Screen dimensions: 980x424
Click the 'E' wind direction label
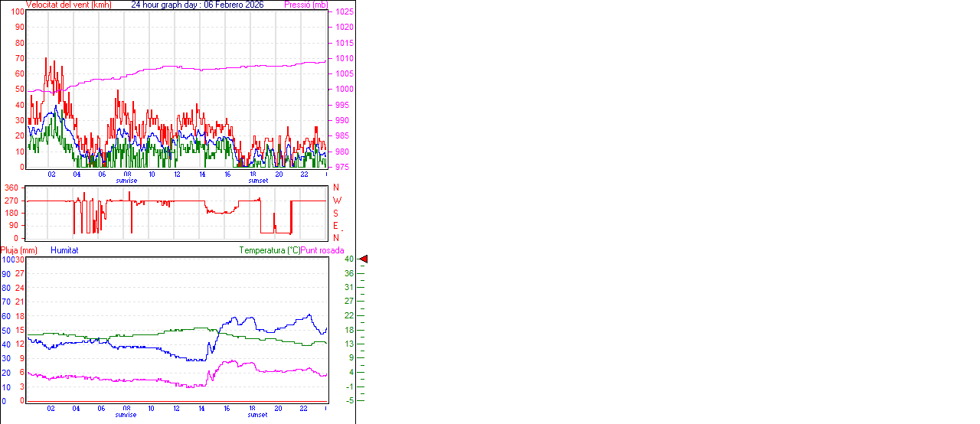coord(335,226)
